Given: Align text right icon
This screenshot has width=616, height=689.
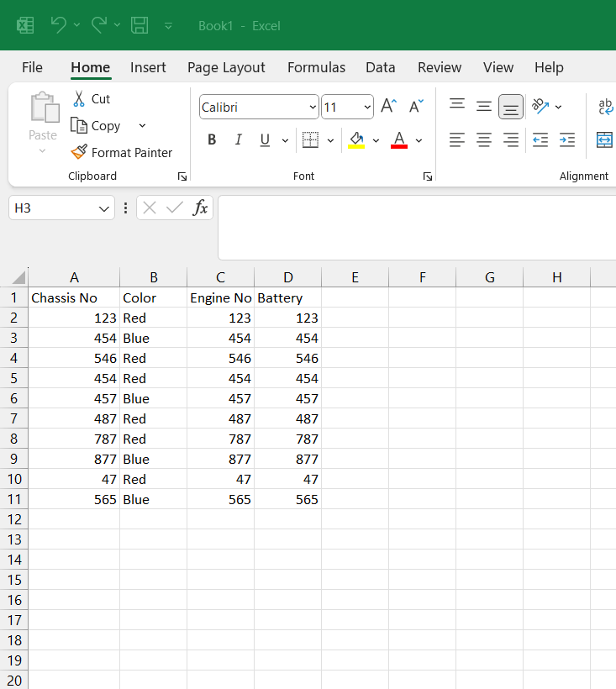Looking at the screenshot, I should pos(511,140).
